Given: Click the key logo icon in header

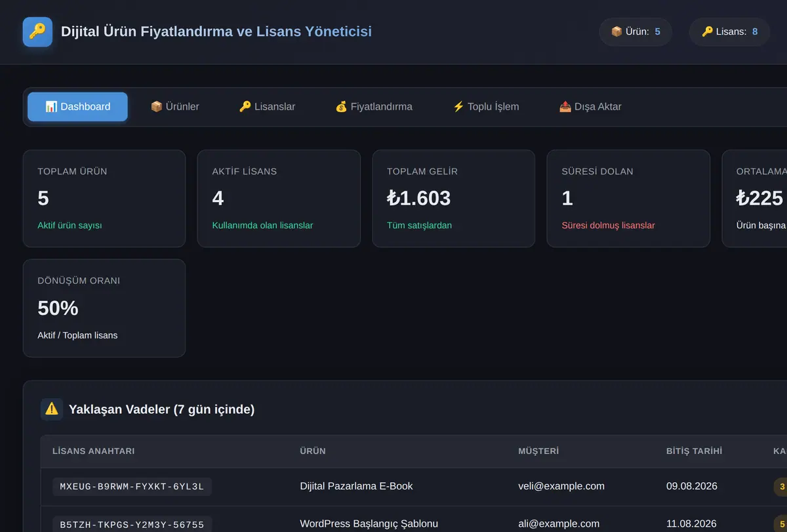Looking at the screenshot, I should point(37,31).
